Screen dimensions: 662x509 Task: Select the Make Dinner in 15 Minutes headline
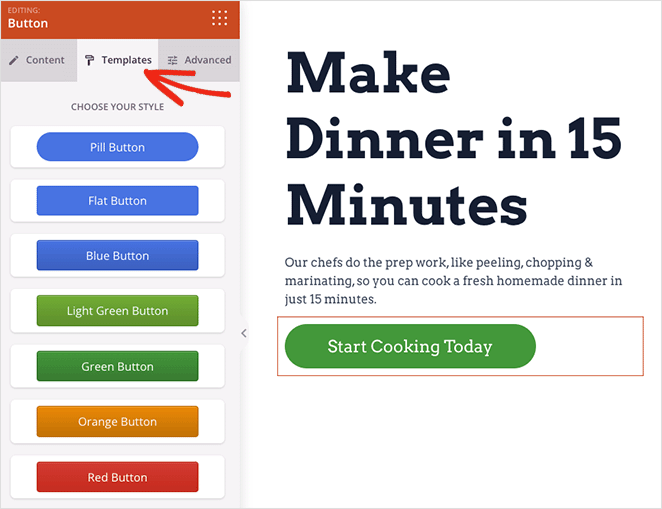[x=454, y=138]
